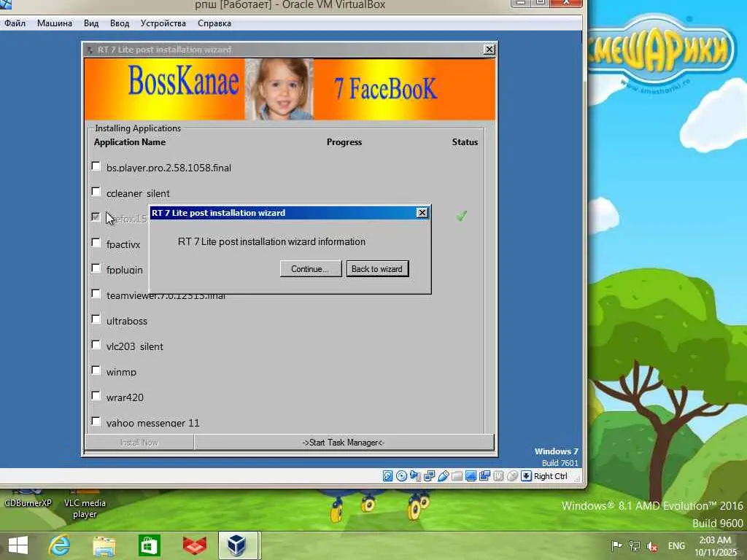
Task: Click the mouse integration icon in VirtualBox status bar
Action: click(x=512, y=475)
